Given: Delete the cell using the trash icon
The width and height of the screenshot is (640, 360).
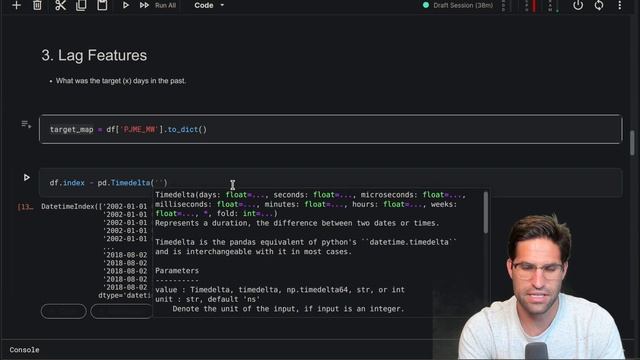Looking at the screenshot, I should tap(37, 5).
